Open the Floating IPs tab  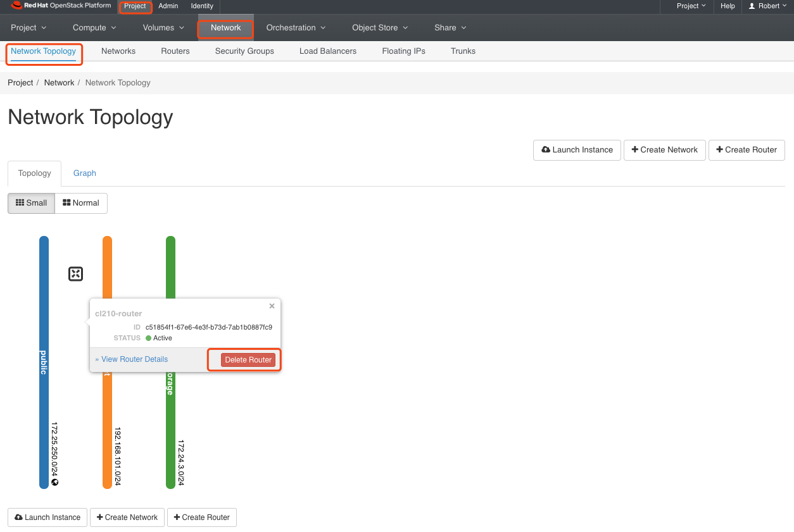(x=403, y=51)
